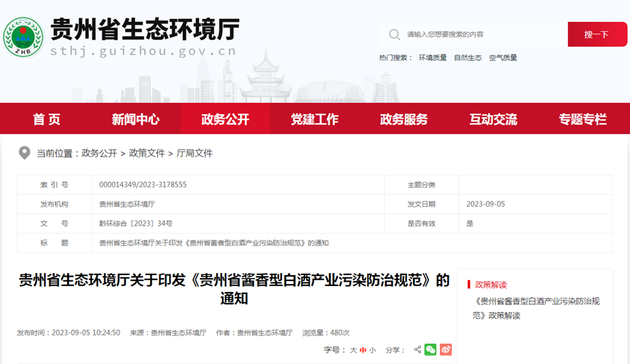Share article via Weibo icon
630x364 pixels.
[x=446, y=350]
